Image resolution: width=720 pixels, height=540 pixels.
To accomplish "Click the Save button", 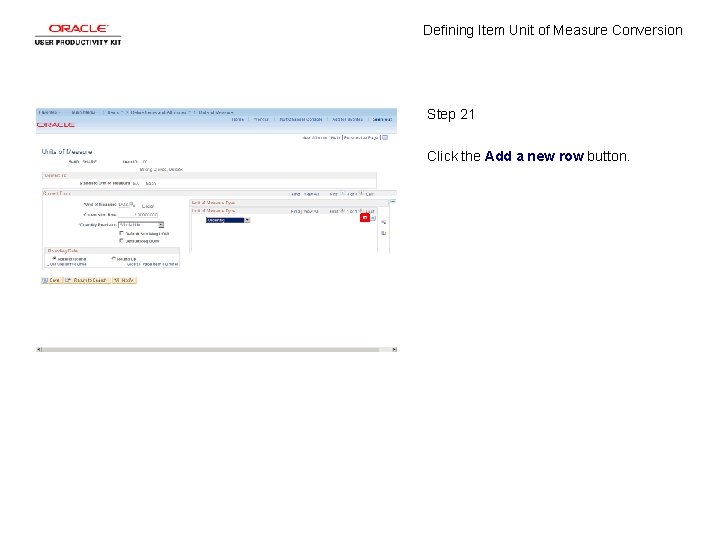I will [51, 280].
